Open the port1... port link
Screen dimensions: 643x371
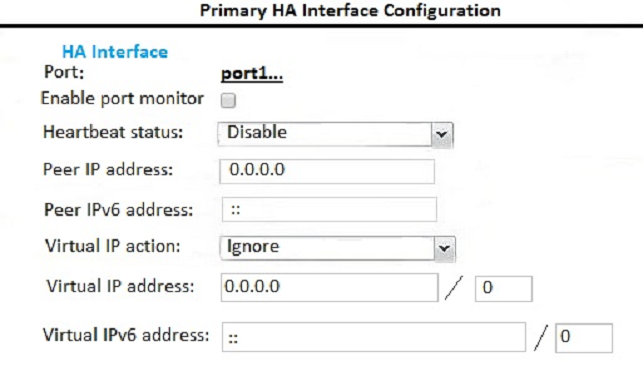[252, 74]
